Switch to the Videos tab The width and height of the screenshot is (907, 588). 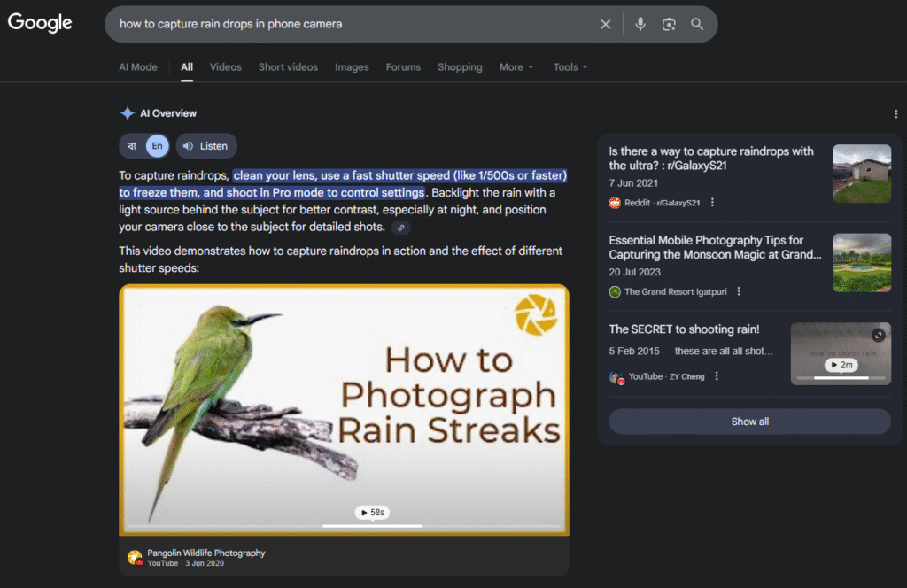[225, 67]
